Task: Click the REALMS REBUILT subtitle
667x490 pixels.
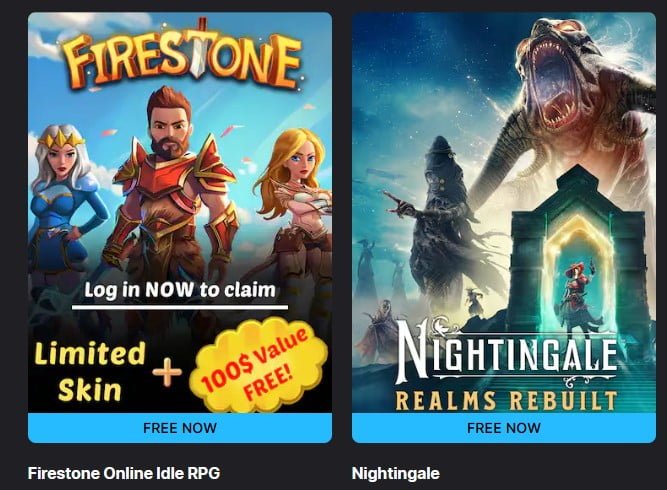Action: (506, 401)
